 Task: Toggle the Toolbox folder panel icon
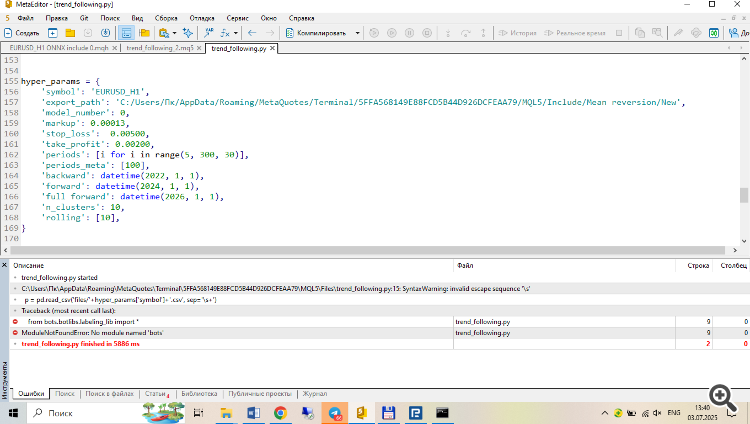[x=144, y=33]
